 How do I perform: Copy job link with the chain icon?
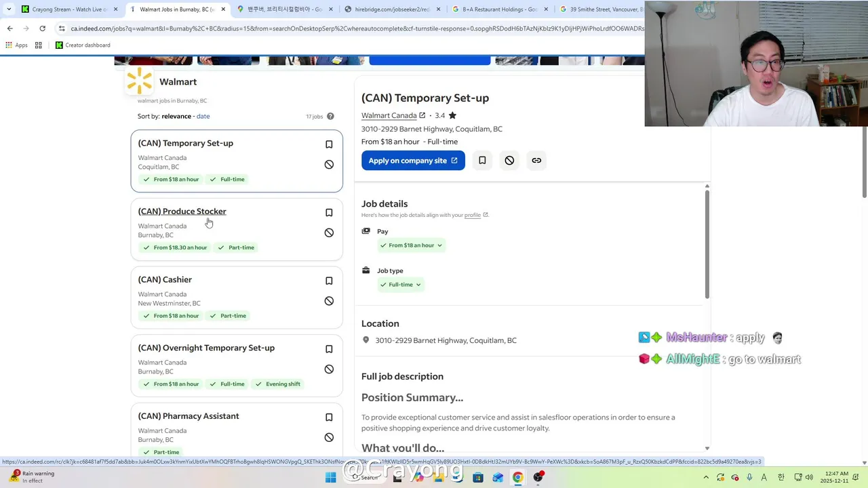coord(536,161)
